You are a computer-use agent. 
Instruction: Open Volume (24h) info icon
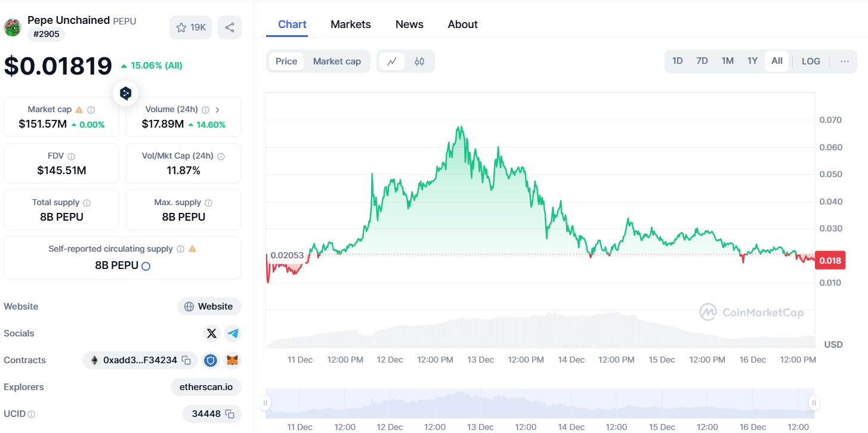coord(205,110)
